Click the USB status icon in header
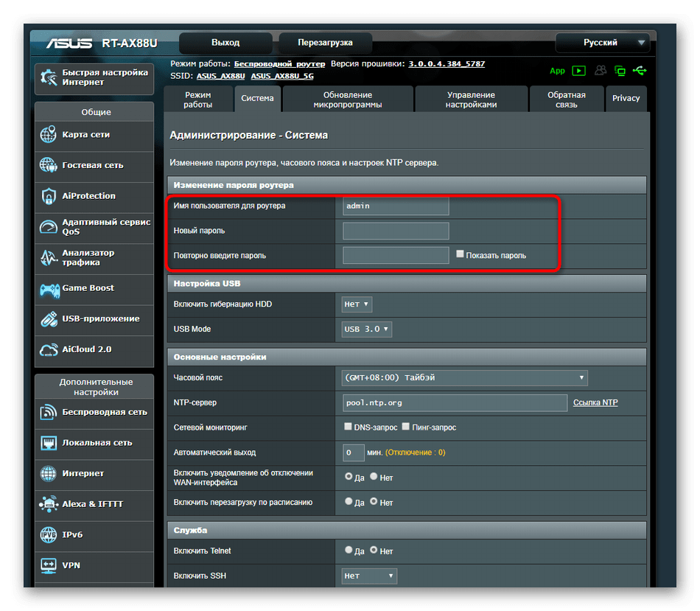This screenshot has height=611, width=700. point(639,71)
